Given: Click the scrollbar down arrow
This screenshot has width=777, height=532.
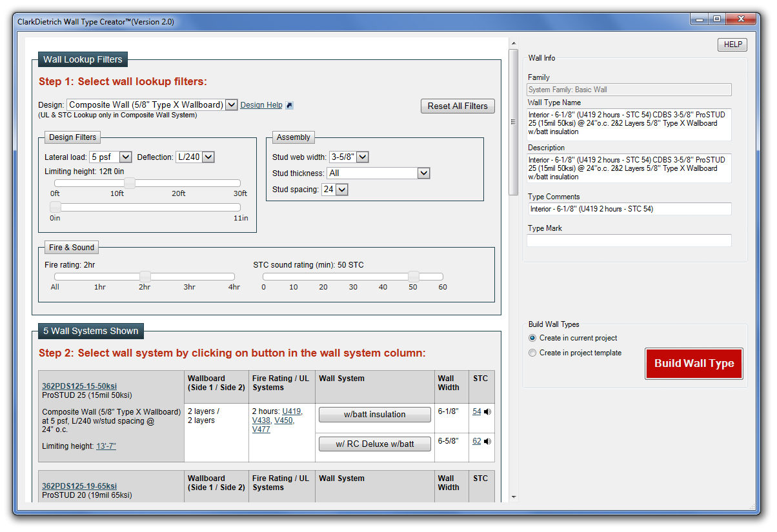Looking at the screenshot, I should [514, 497].
